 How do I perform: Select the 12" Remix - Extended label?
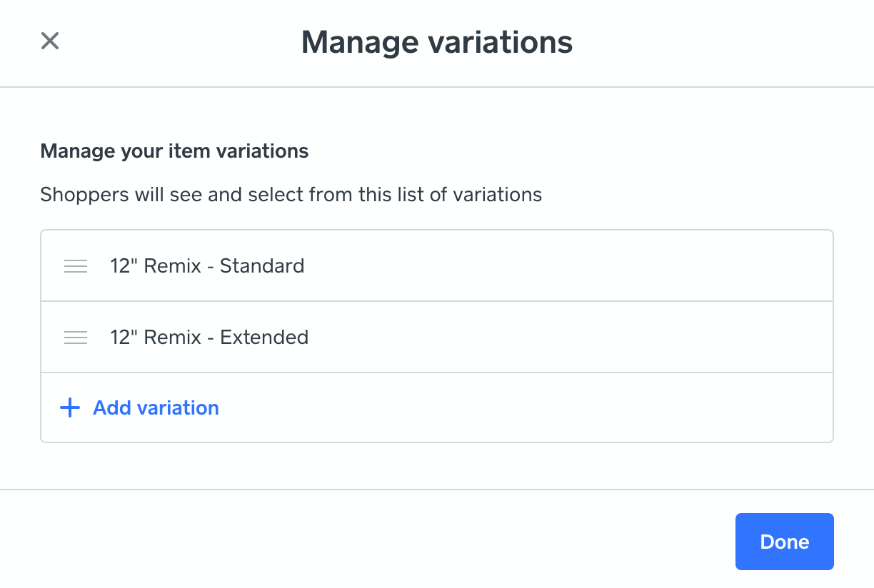click(209, 338)
